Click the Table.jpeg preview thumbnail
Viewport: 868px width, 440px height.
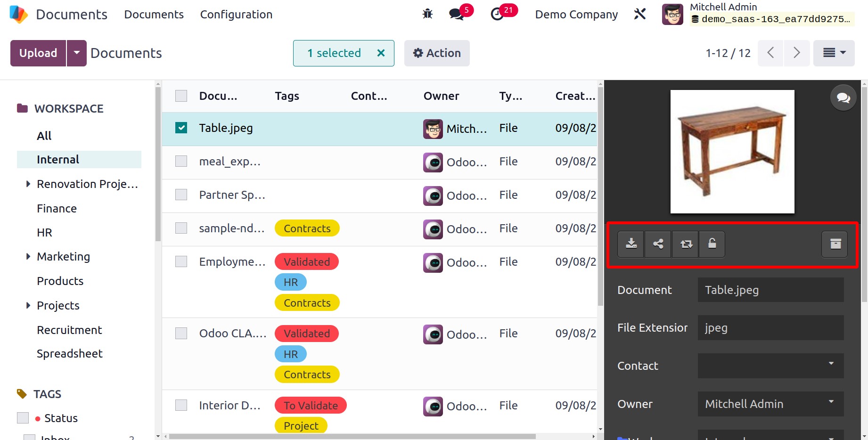(732, 152)
